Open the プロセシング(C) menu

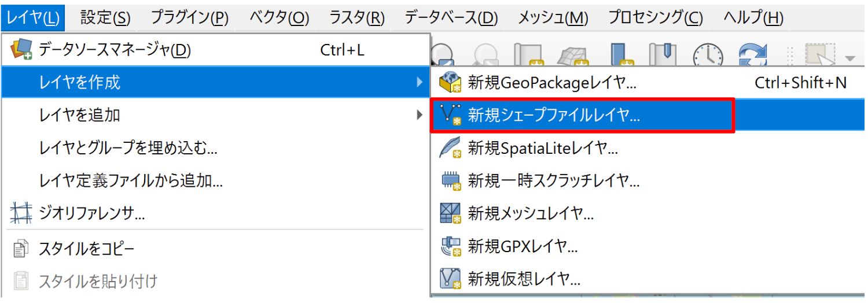tap(656, 17)
